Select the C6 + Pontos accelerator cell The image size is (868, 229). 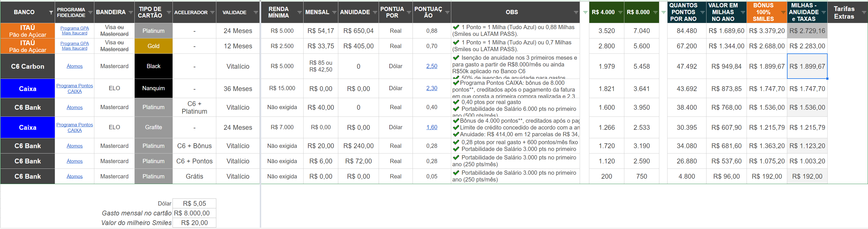[195, 161]
